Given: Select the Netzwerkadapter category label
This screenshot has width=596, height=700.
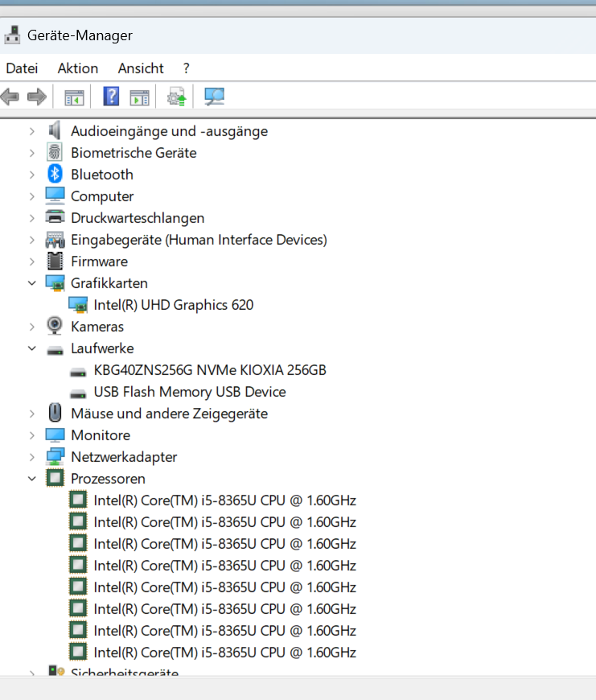Looking at the screenshot, I should (x=124, y=457).
